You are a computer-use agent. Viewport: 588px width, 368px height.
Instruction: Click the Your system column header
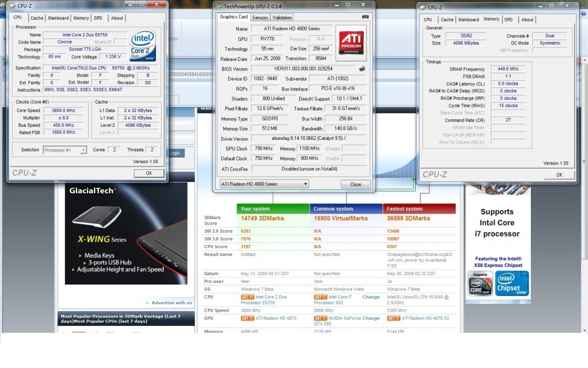273,209
